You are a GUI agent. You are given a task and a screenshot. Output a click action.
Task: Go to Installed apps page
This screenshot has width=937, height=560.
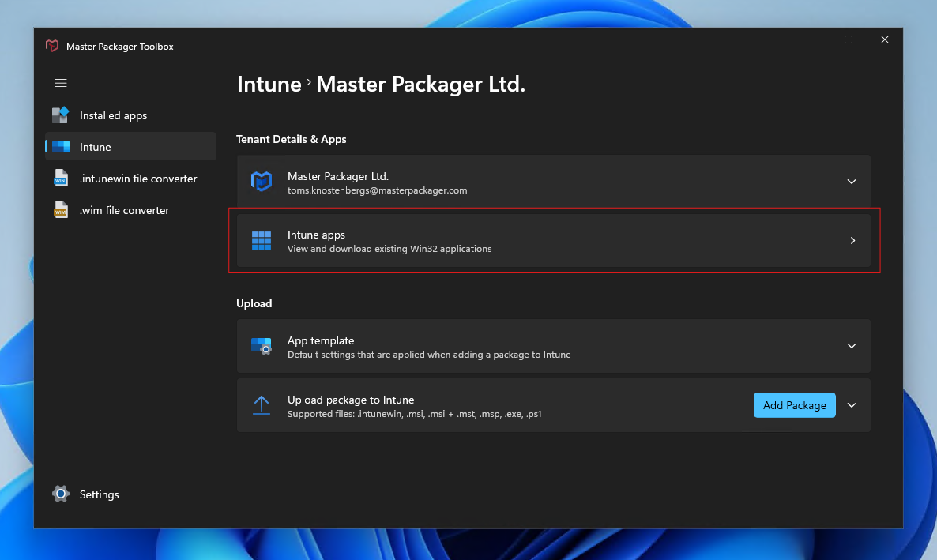tap(131, 115)
